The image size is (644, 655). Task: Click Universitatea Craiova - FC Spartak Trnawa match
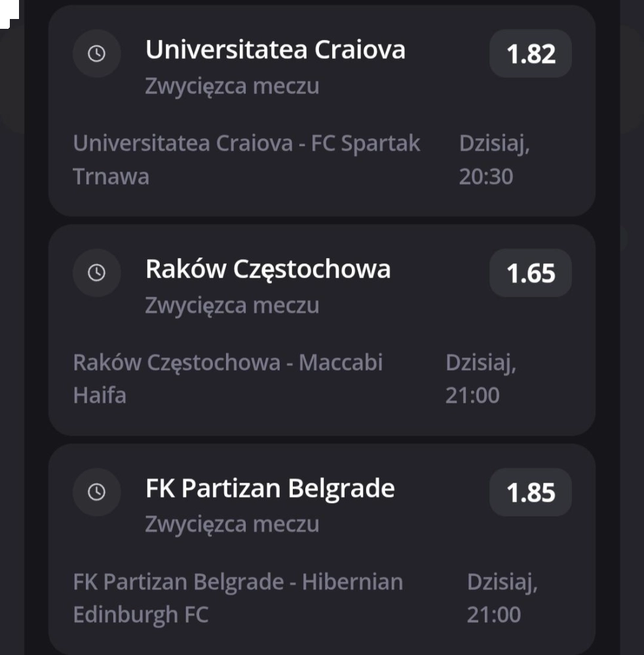(246, 160)
